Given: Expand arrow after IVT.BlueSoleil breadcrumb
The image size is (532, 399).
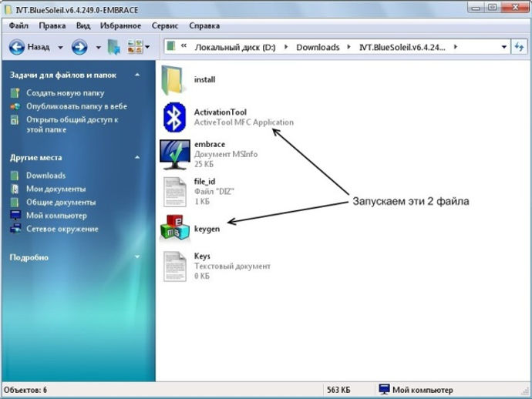Looking at the screenshot, I should 456,47.
